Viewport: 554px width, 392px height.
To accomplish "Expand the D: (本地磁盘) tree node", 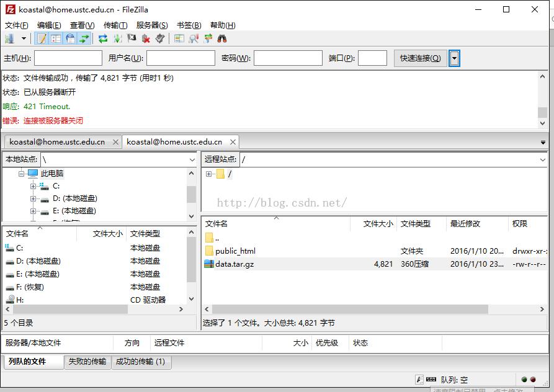I will coord(33,199).
